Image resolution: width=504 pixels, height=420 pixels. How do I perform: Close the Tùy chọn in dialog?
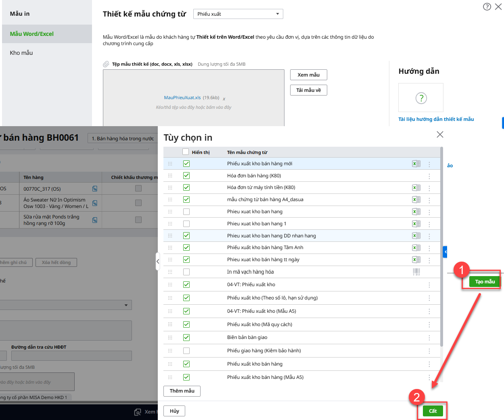[x=440, y=135]
